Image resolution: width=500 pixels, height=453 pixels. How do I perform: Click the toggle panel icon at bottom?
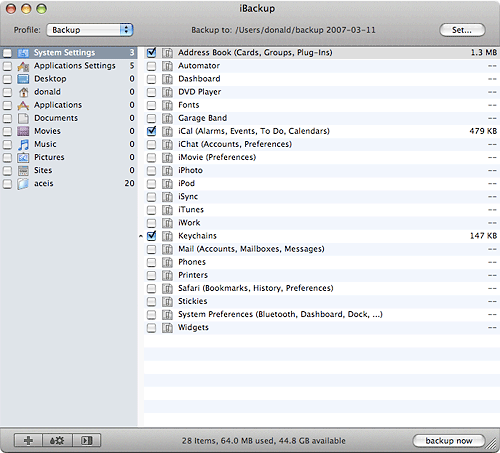pos(87,441)
